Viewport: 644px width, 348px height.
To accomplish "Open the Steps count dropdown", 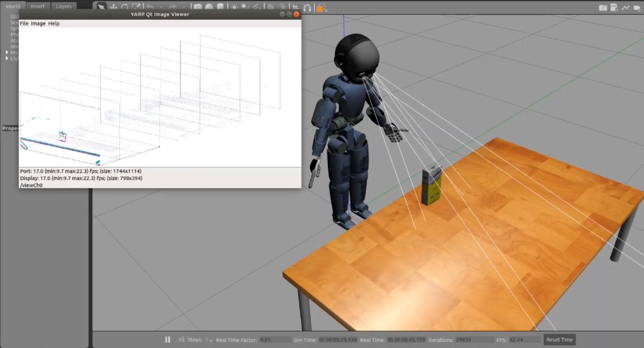I will coord(210,340).
